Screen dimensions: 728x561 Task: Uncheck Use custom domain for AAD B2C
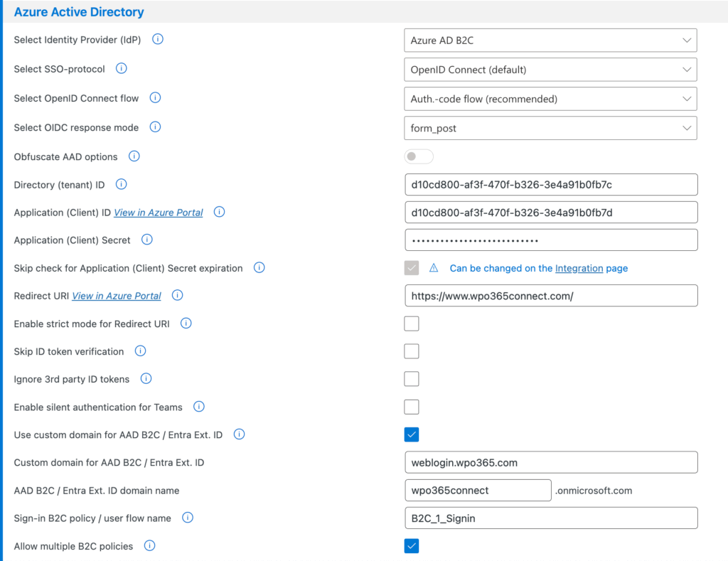[x=412, y=434]
